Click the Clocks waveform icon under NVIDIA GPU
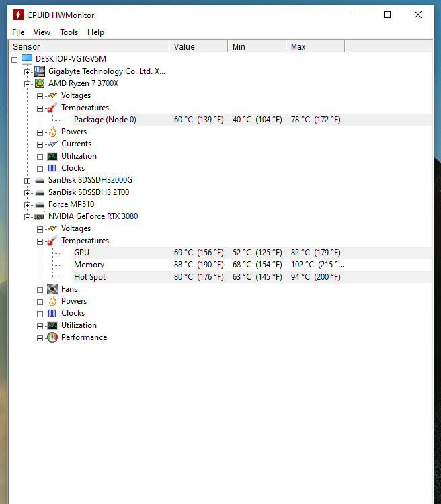The image size is (441, 504). coord(52,313)
